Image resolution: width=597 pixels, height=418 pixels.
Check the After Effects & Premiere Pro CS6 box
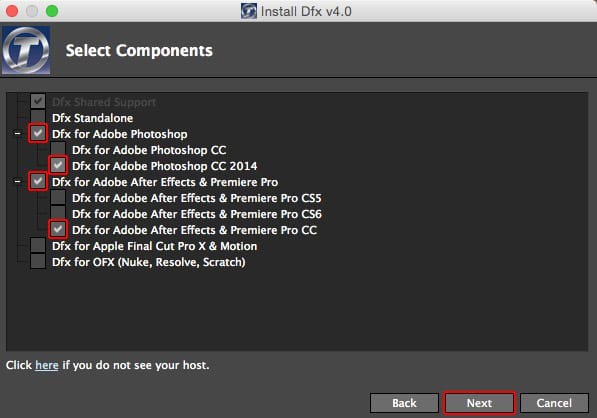[58, 213]
